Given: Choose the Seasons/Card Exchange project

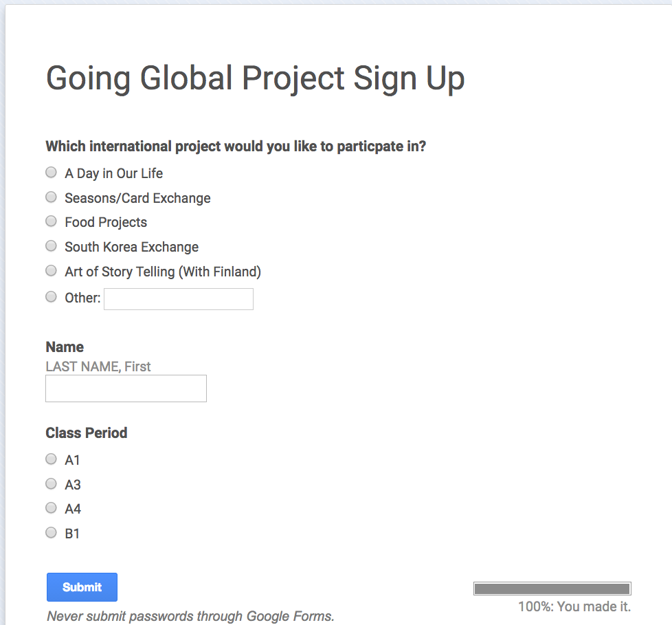Looking at the screenshot, I should point(51,197).
